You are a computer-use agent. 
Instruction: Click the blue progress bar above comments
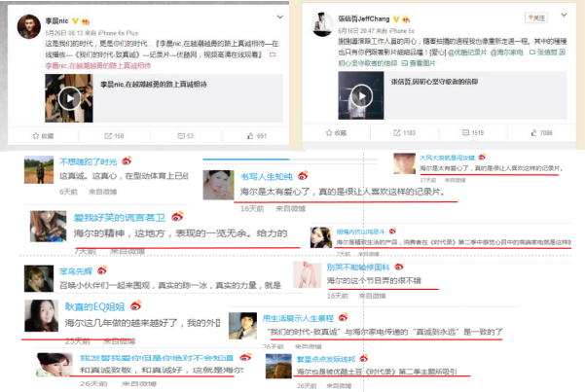pyautogui.click(x=246, y=160)
